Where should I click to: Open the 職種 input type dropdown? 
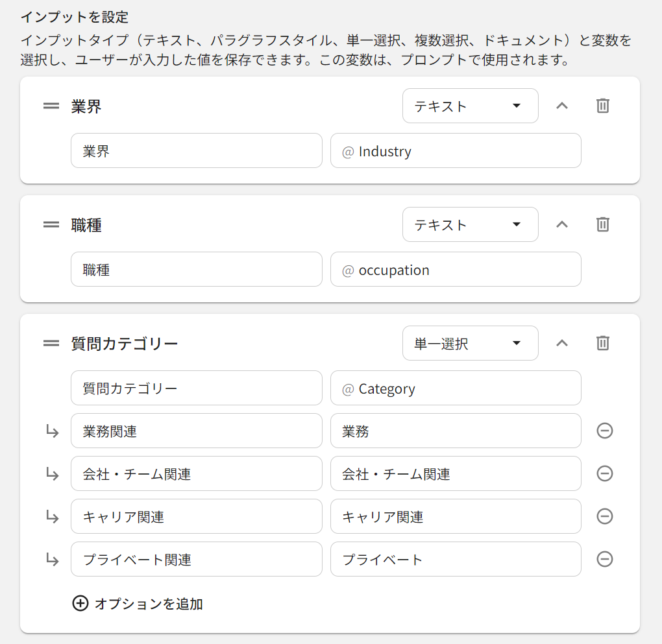470,224
